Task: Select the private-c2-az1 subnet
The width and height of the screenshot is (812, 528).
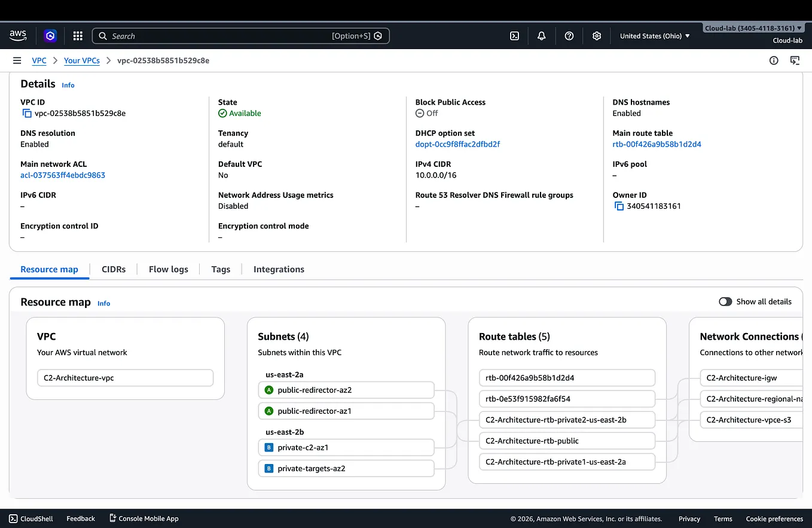Action: [x=346, y=447]
